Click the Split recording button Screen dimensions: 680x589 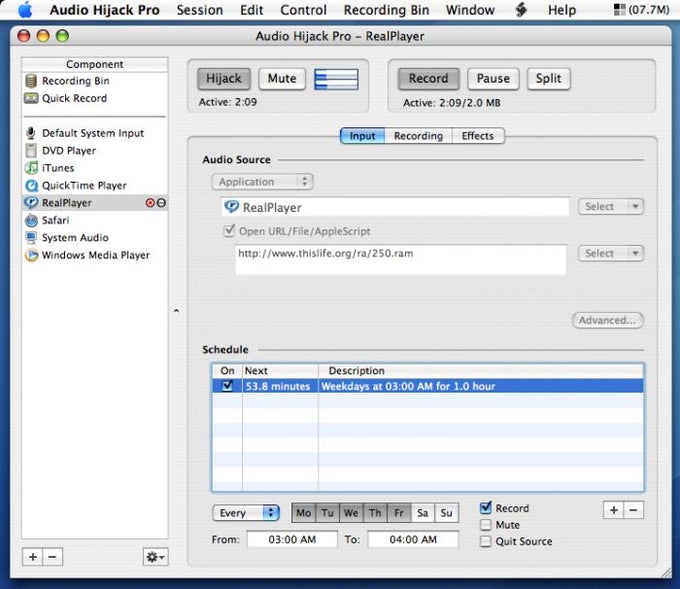click(548, 79)
